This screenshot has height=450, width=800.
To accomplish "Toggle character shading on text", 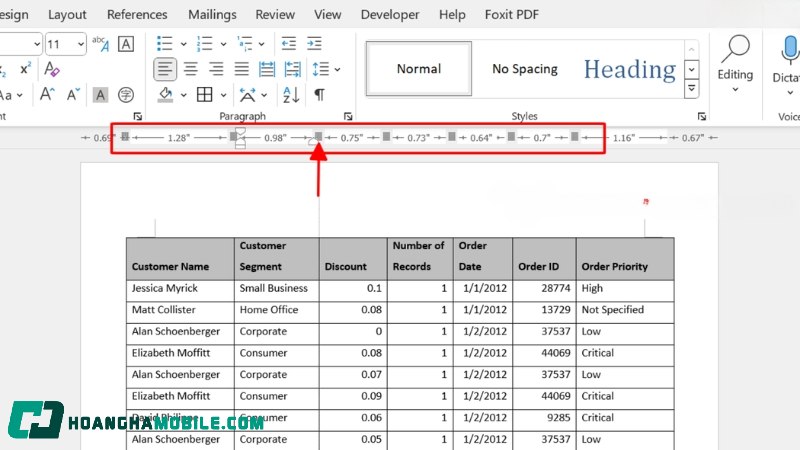I will point(100,95).
